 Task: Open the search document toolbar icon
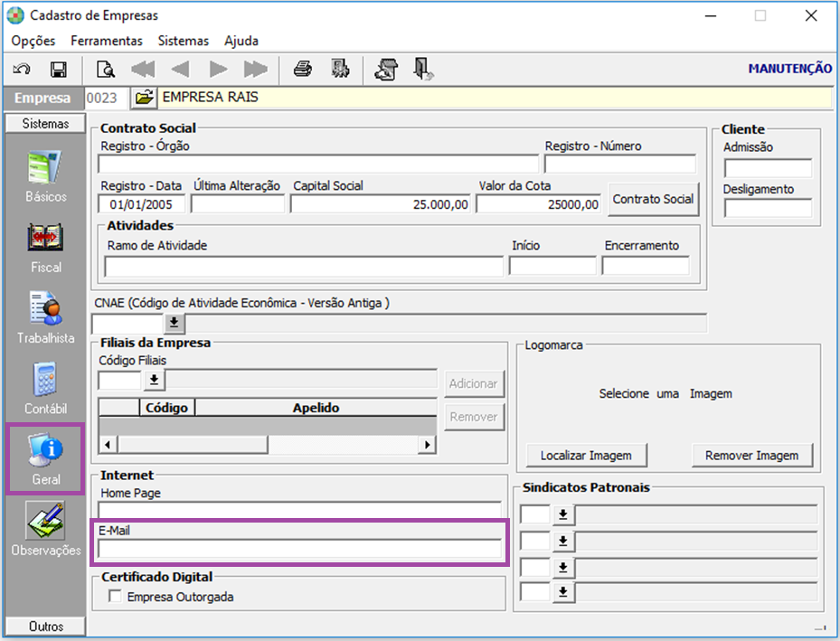106,70
